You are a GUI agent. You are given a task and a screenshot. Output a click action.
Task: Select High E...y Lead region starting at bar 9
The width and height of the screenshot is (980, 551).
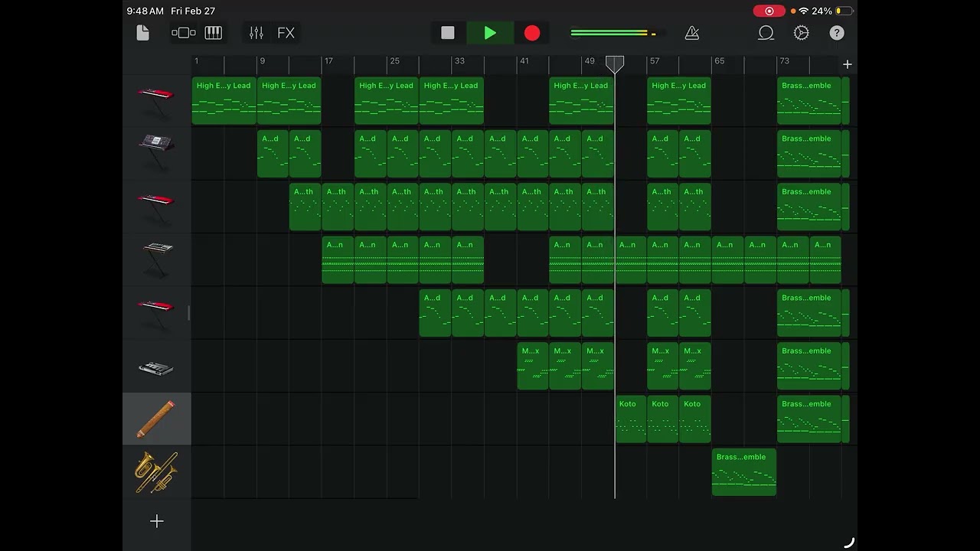coord(289,101)
